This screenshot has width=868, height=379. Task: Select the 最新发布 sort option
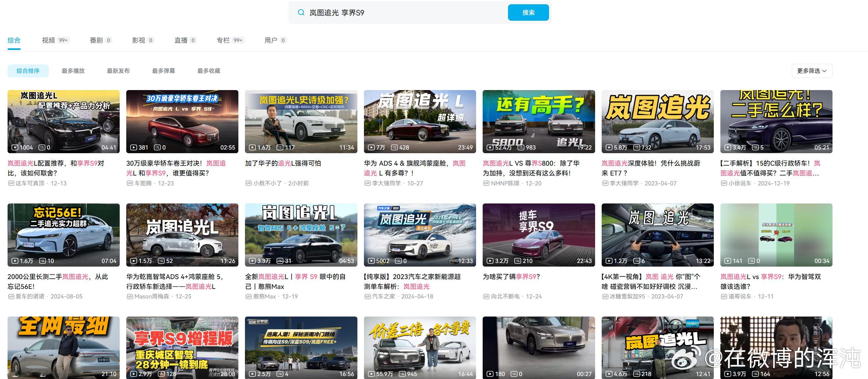(x=118, y=71)
